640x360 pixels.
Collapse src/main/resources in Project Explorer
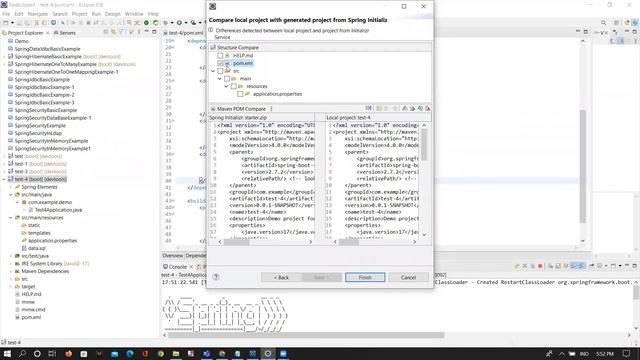point(11,218)
